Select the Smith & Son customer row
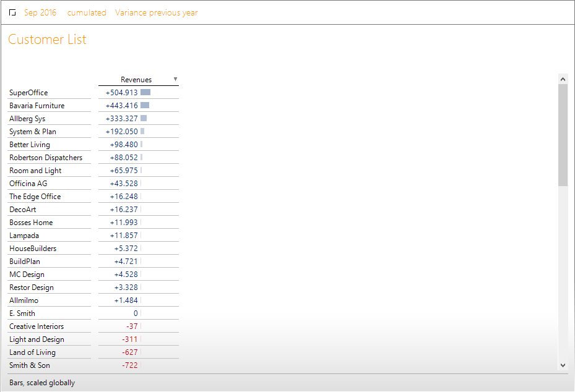Image resolution: width=575 pixels, height=392 pixels. click(30, 365)
